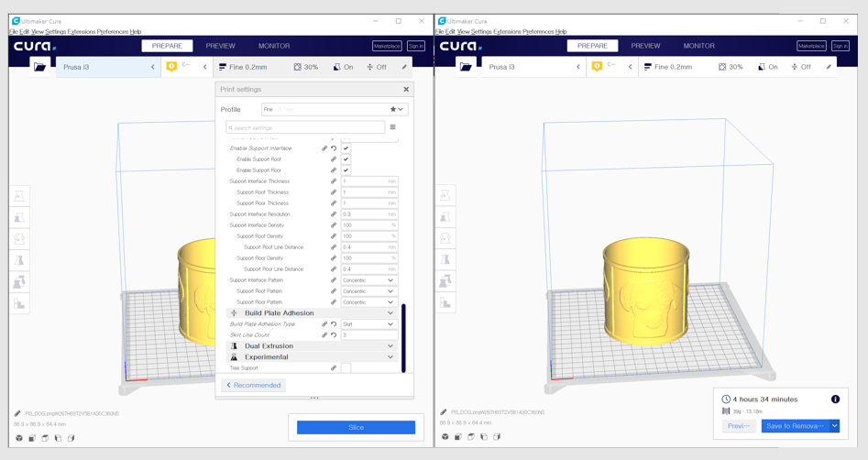Select Support Blocker tool in left window
The height and width of the screenshot is (460, 868).
point(19,303)
